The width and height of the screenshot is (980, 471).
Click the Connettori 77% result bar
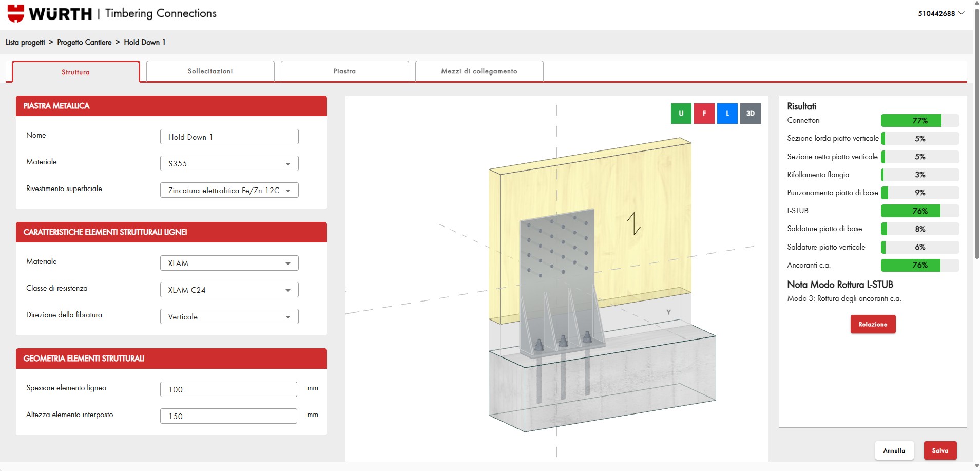pos(919,121)
